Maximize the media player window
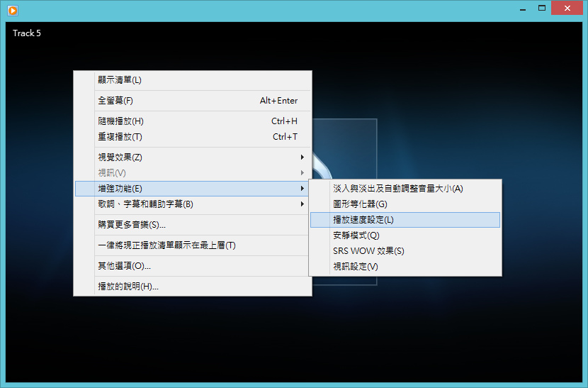Image resolution: width=588 pixels, height=388 pixels. pyautogui.click(x=542, y=9)
